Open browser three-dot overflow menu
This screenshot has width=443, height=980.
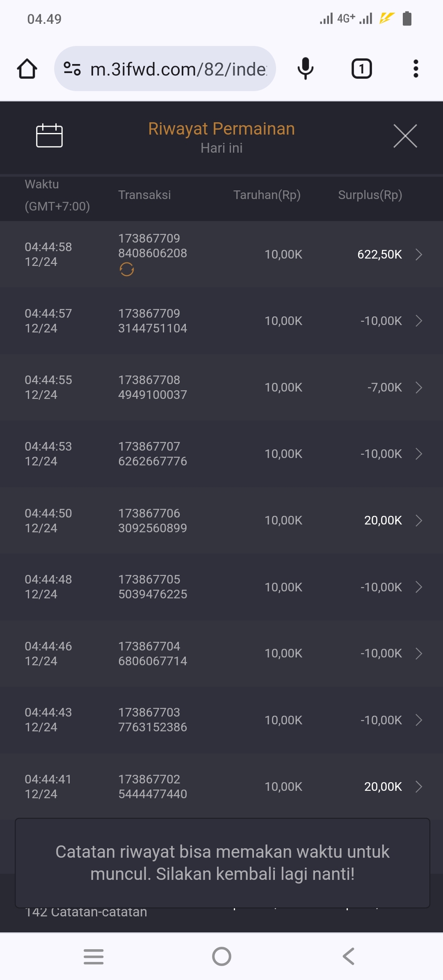[x=416, y=69]
